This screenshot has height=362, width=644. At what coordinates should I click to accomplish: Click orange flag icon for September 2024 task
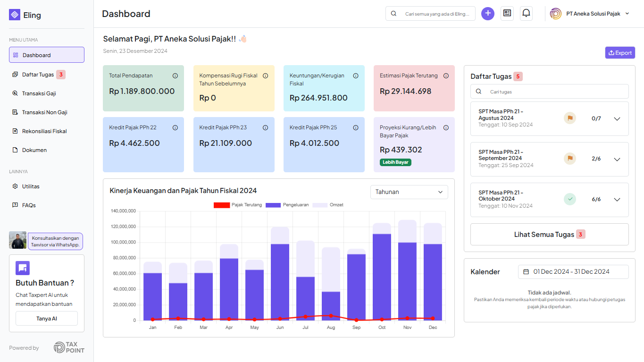pyautogui.click(x=570, y=159)
